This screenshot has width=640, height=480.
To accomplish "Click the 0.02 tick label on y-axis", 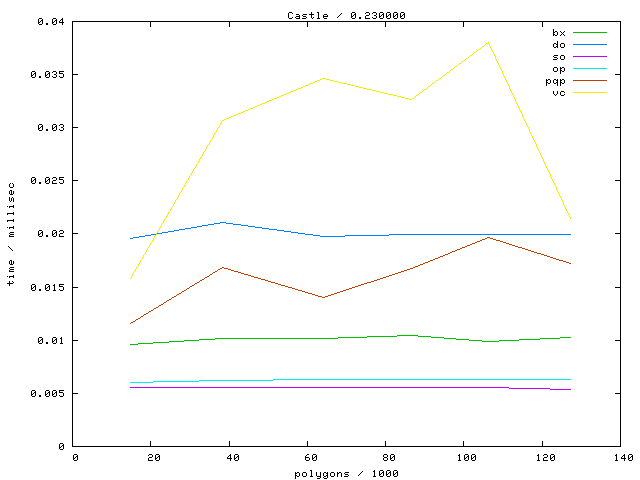I will [55, 234].
